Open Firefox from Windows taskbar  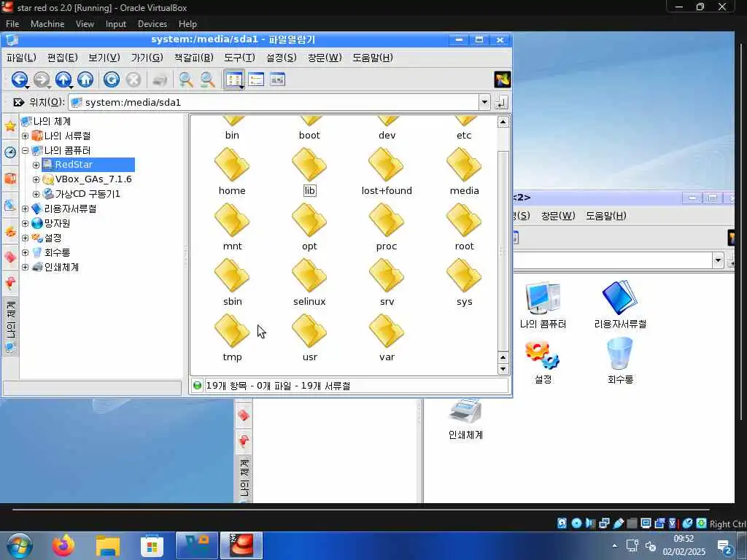[x=63, y=545]
